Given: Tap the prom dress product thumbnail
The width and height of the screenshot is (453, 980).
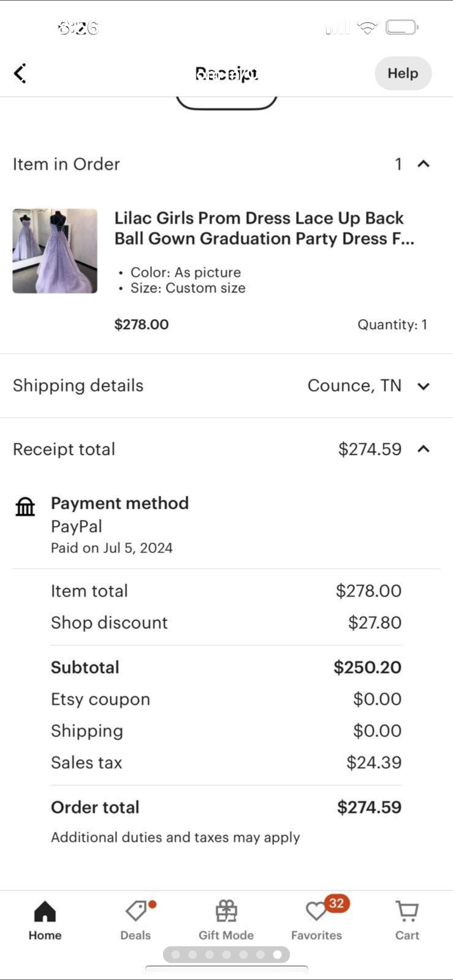Looking at the screenshot, I should point(55,251).
